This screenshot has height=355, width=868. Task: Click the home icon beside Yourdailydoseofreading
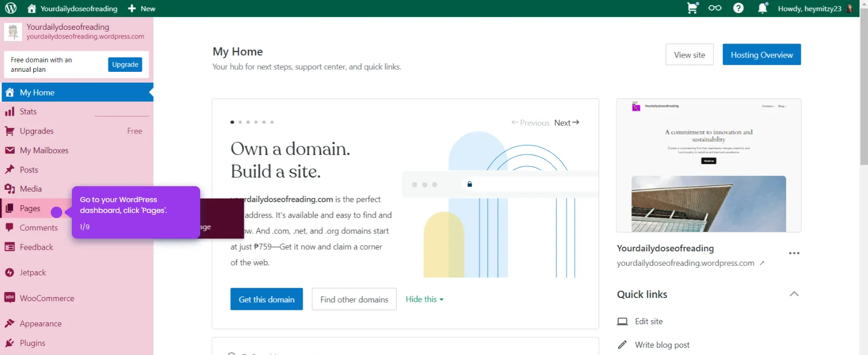pyautogui.click(x=32, y=8)
